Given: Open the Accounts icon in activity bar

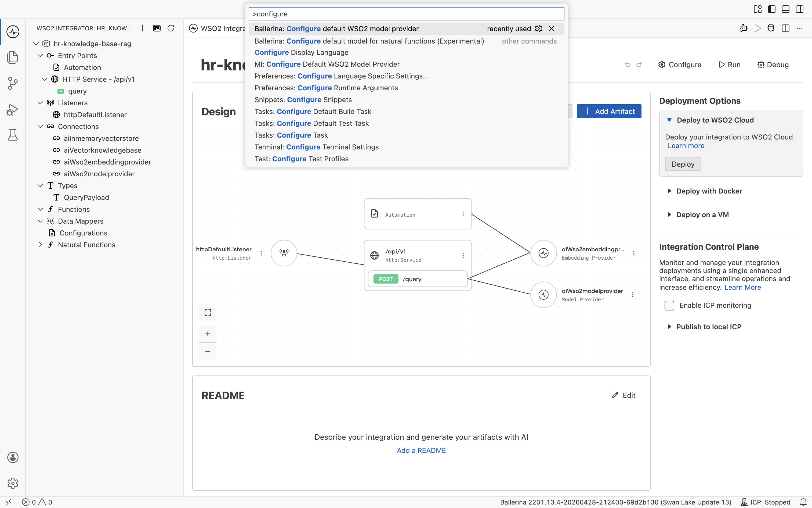Looking at the screenshot, I should [x=13, y=457].
